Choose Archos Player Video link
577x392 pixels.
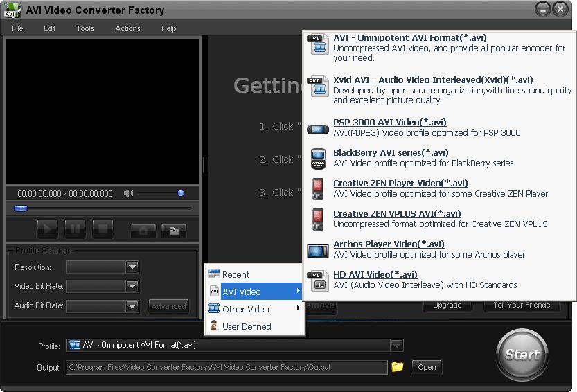pos(389,244)
